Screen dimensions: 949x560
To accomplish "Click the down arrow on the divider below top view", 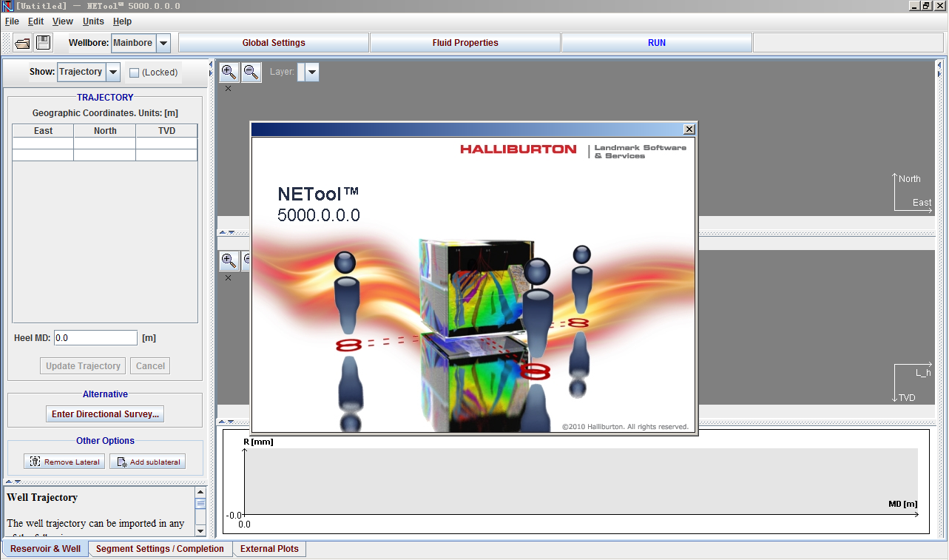I will click(x=231, y=232).
